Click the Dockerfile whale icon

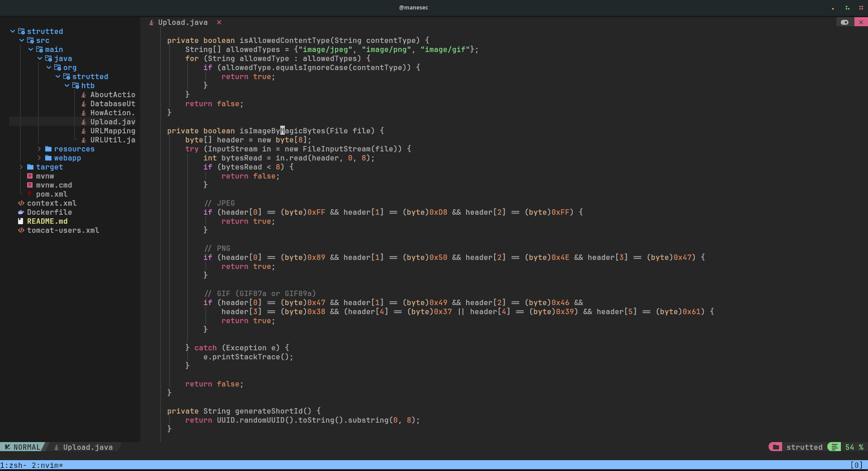point(21,212)
